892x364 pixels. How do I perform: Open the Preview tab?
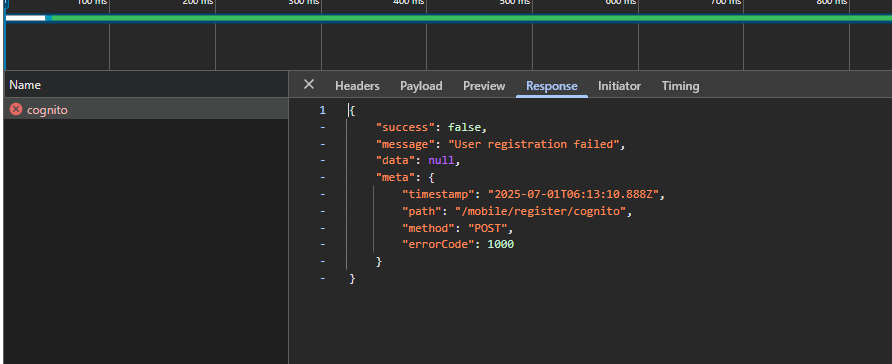point(484,86)
